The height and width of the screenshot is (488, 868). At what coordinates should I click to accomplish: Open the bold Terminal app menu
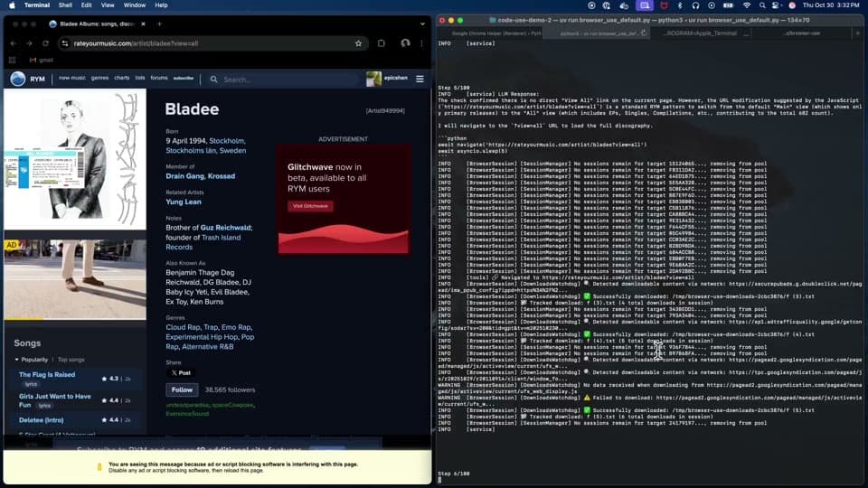37,5
